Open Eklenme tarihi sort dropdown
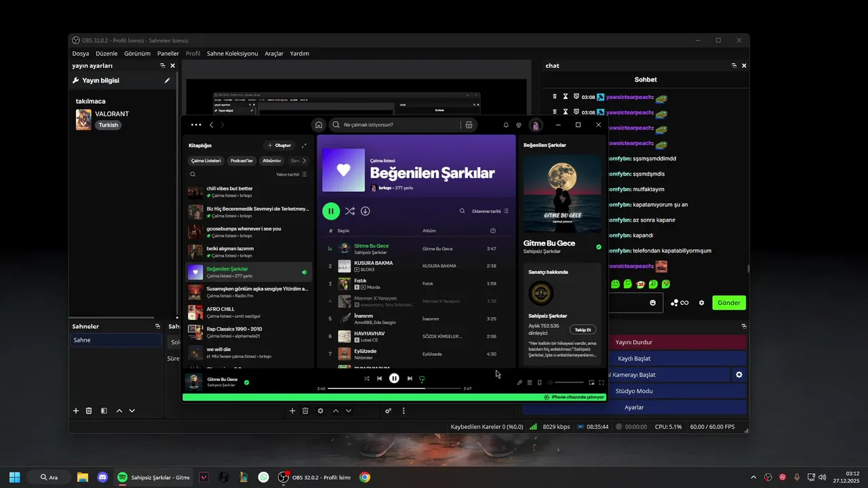Viewport: 868px width, 488px height. coord(490,211)
